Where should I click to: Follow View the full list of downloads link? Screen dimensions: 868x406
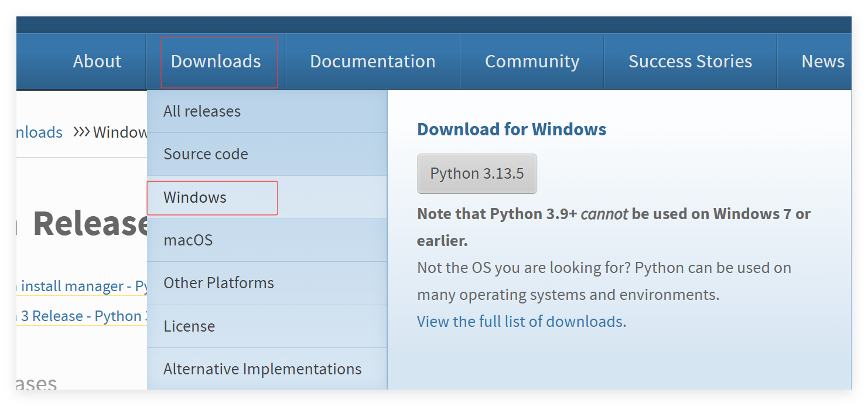tap(520, 322)
